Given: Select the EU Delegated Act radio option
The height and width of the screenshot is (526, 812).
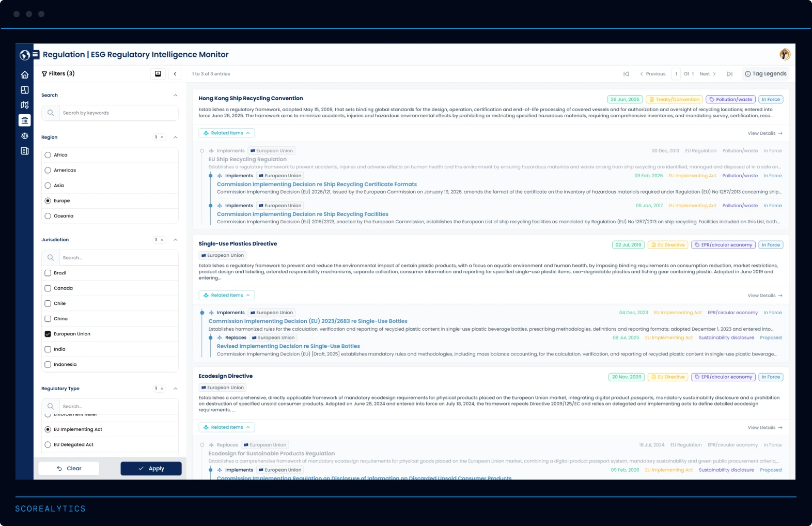Looking at the screenshot, I should [48, 445].
